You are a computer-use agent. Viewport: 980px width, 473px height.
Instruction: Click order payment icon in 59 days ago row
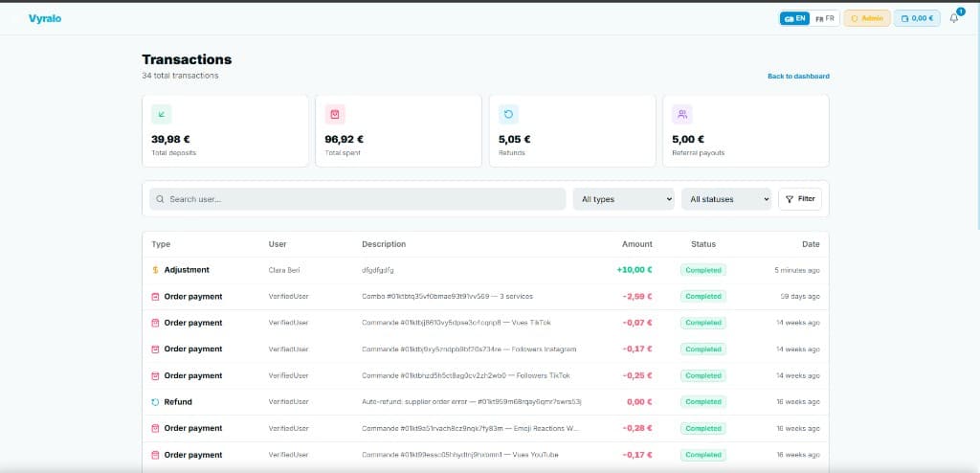tap(156, 297)
